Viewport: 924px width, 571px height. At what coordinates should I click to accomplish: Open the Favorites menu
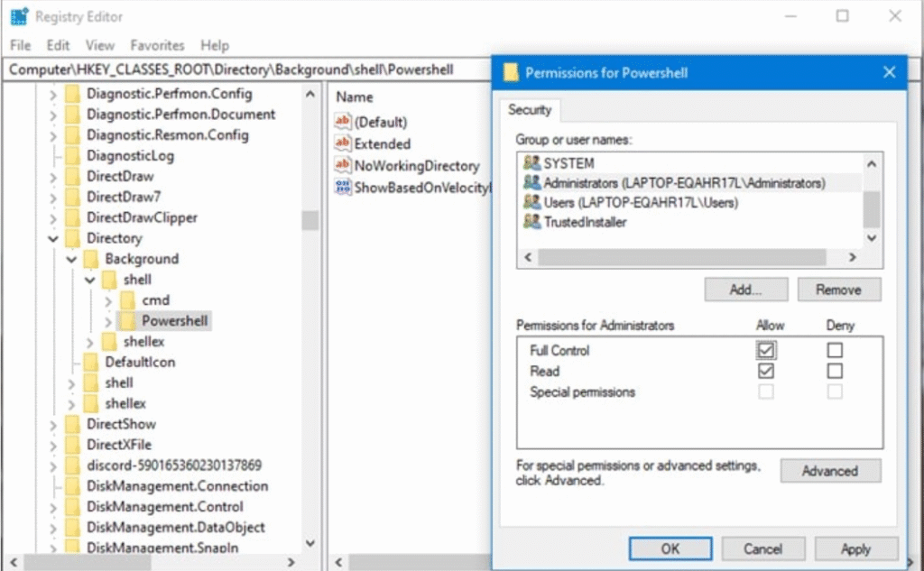click(157, 45)
